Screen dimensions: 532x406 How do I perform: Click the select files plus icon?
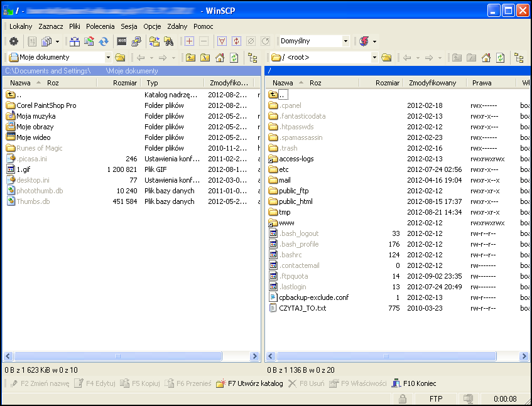(x=189, y=41)
